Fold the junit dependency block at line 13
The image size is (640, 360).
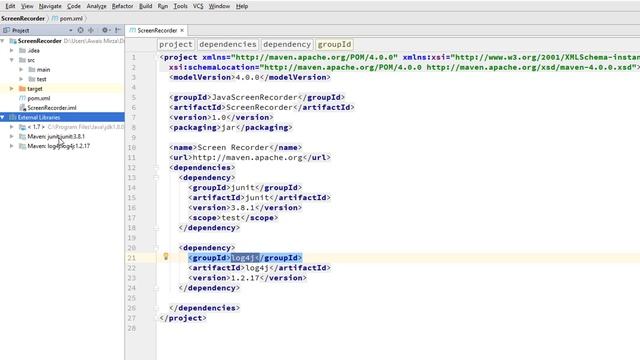coord(156,178)
